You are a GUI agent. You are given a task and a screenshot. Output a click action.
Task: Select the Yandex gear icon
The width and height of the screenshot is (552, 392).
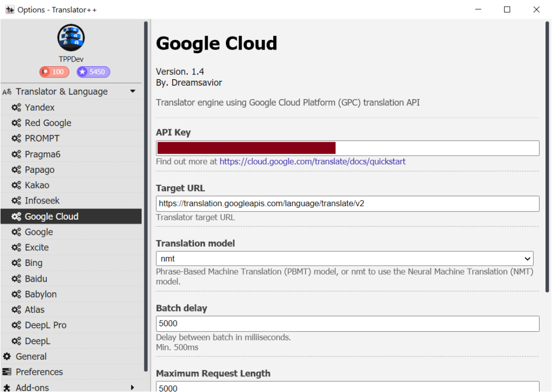16,107
